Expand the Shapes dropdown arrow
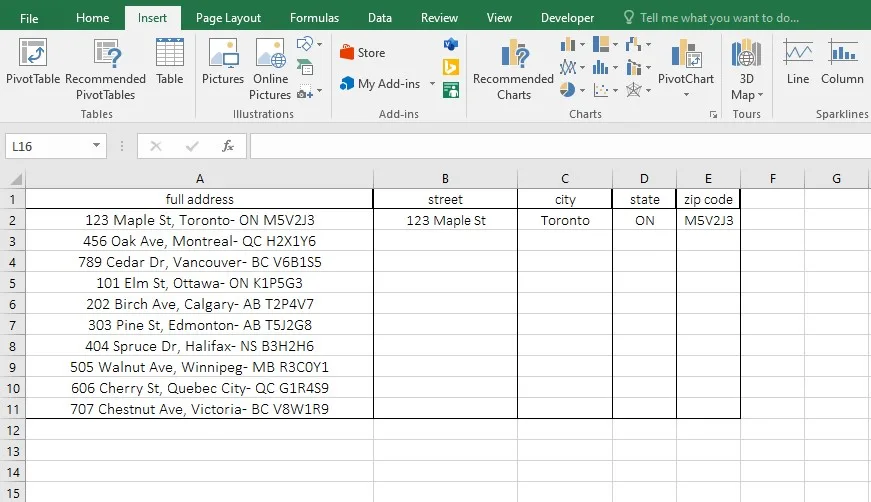Viewport: 871px width, 502px height. pyautogui.click(x=319, y=44)
